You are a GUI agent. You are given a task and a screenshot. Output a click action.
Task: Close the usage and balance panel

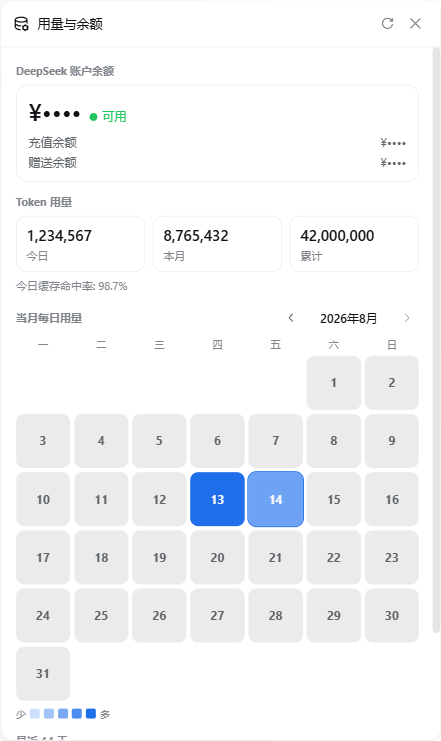coord(415,23)
